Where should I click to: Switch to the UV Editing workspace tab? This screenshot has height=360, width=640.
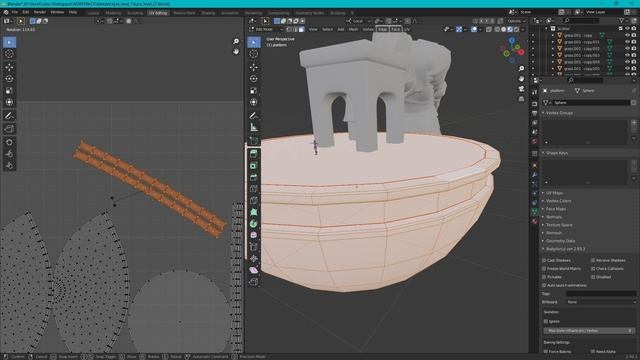click(158, 13)
